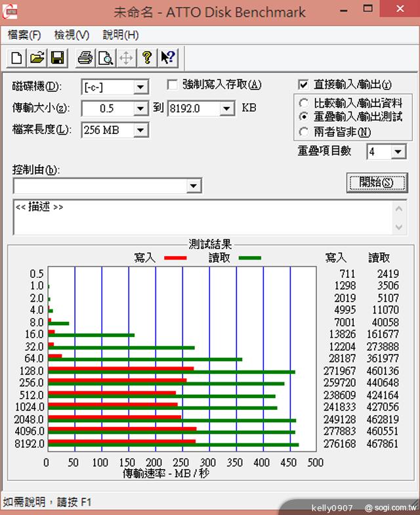Close the ATTO Disk Benchmark window
Viewport: 420px width, 515px height.
coord(400,9)
